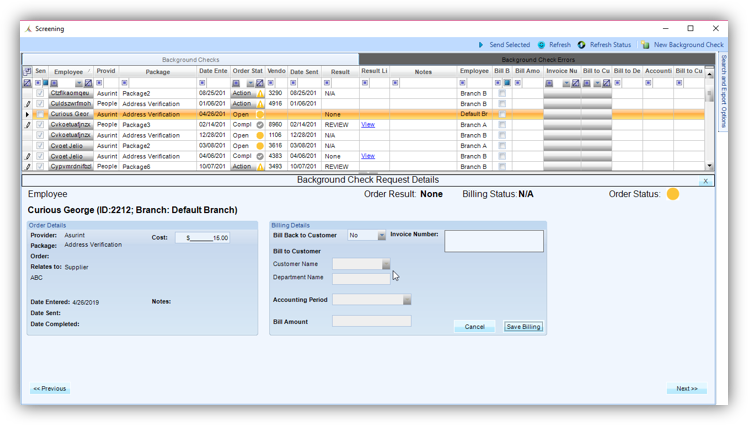Click Package column filter operator icon
Viewport: 748px width, 425px height.
coord(124,83)
